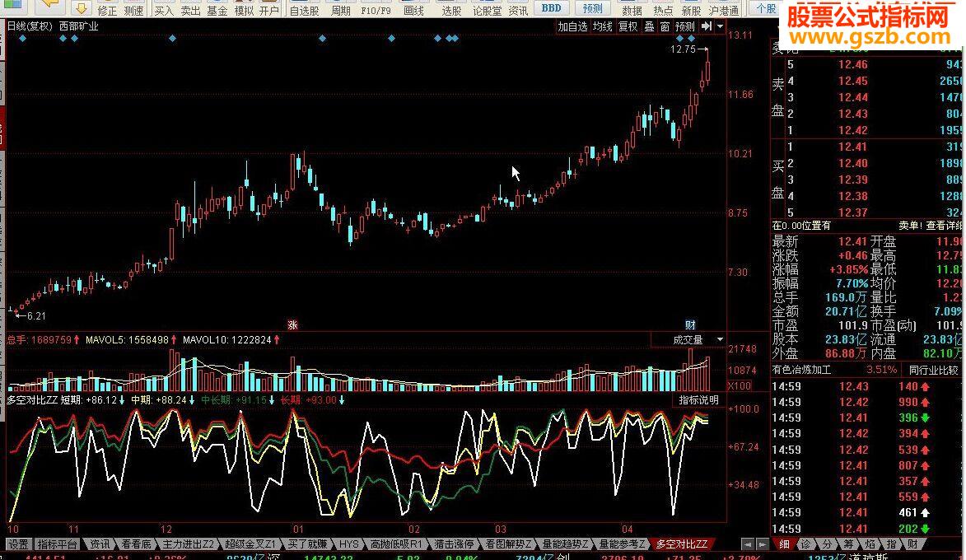Viewport: 966px width, 560px height.
Task: Switch to the 猎击涨停 tab
Action: (454, 544)
